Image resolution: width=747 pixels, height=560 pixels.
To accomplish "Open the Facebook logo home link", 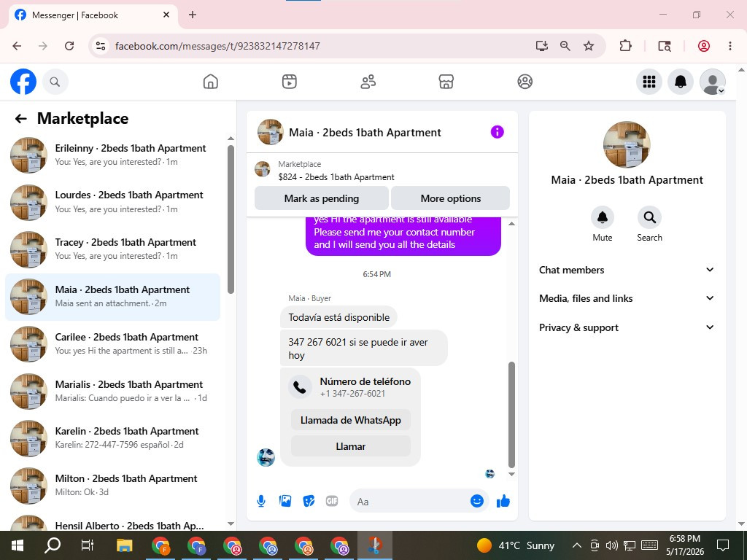I will click(23, 82).
